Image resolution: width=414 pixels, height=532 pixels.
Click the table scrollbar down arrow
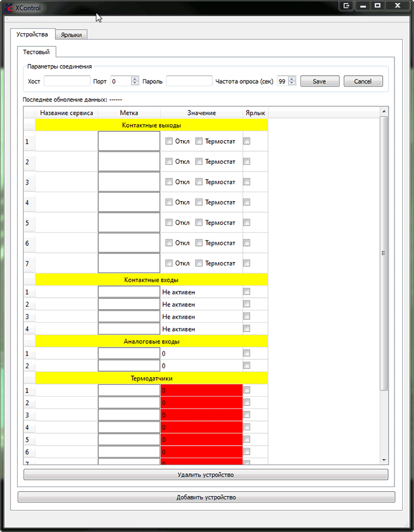[x=384, y=460]
